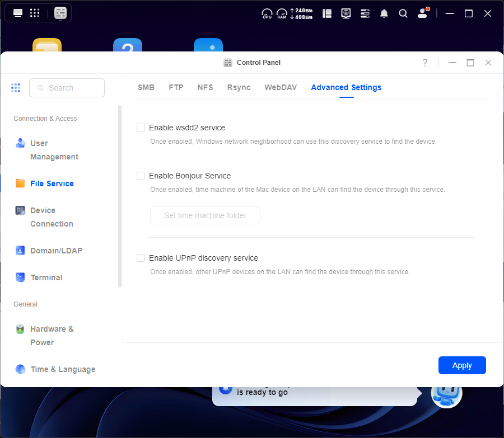Open the WebDAV tab
Viewport: 504px width, 438px height.
(x=281, y=87)
